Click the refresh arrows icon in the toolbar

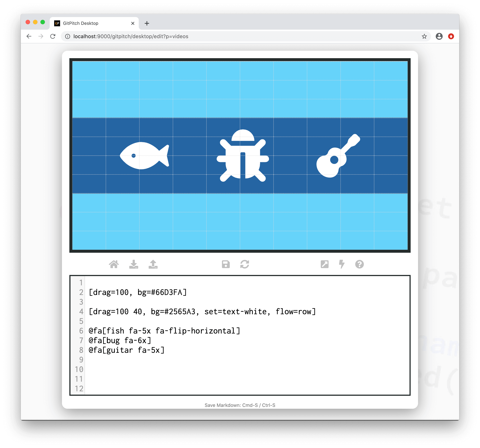[x=245, y=264]
